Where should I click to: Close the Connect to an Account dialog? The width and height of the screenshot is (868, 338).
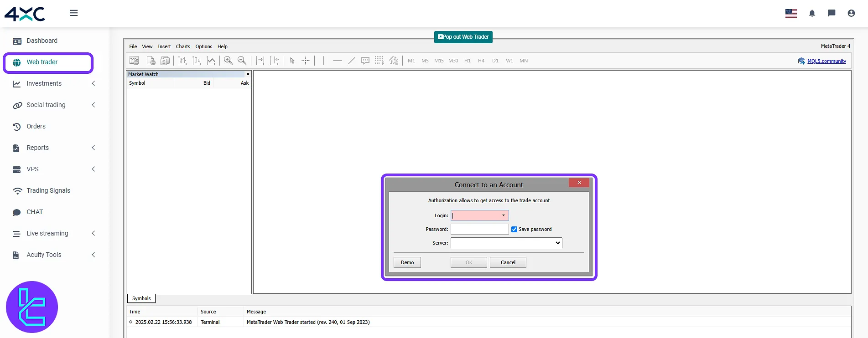click(x=579, y=183)
